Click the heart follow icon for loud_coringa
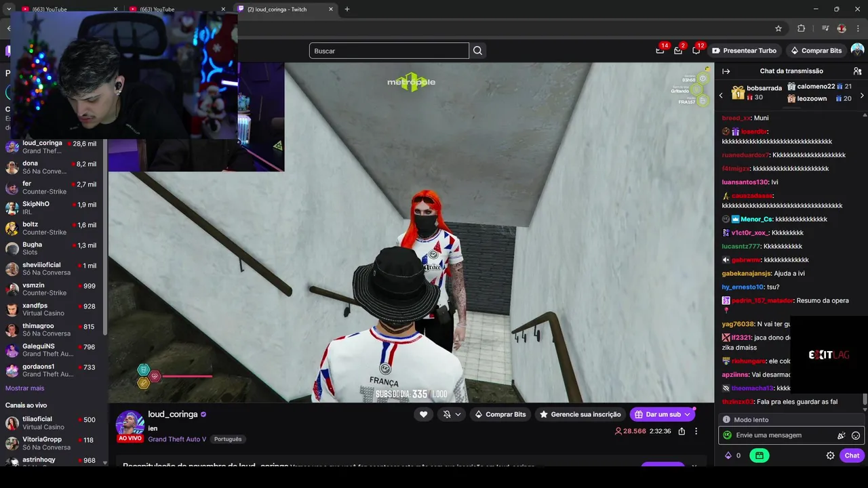868x488 pixels. point(423,414)
